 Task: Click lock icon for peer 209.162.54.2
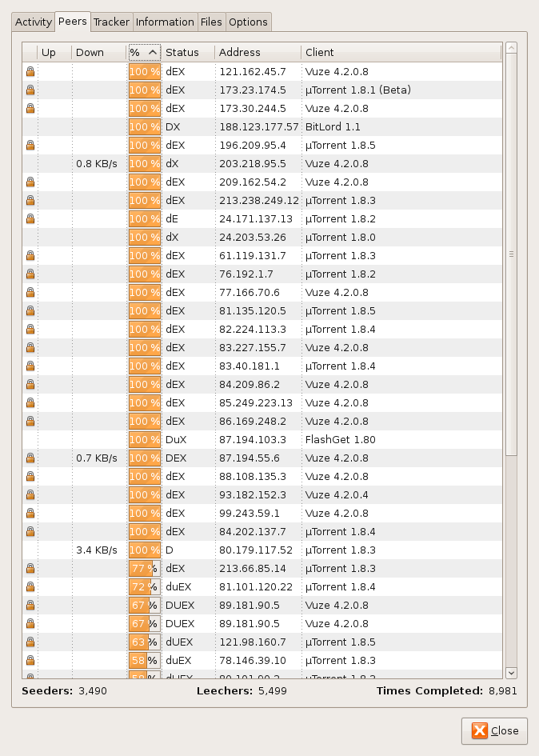pyautogui.click(x=30, y=182)
